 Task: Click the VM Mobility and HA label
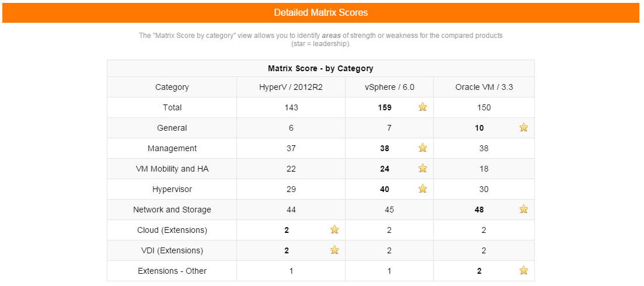pyautogui.click(x=172, y=169)
